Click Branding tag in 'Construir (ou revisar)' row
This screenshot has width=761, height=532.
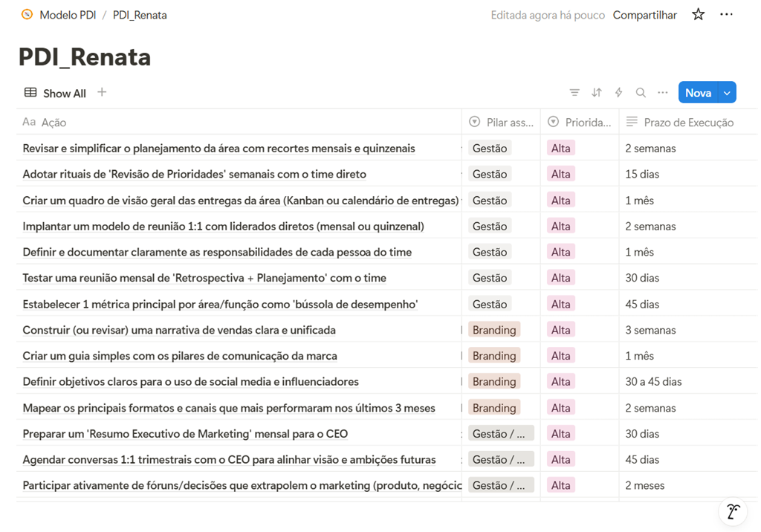point(494,330)
